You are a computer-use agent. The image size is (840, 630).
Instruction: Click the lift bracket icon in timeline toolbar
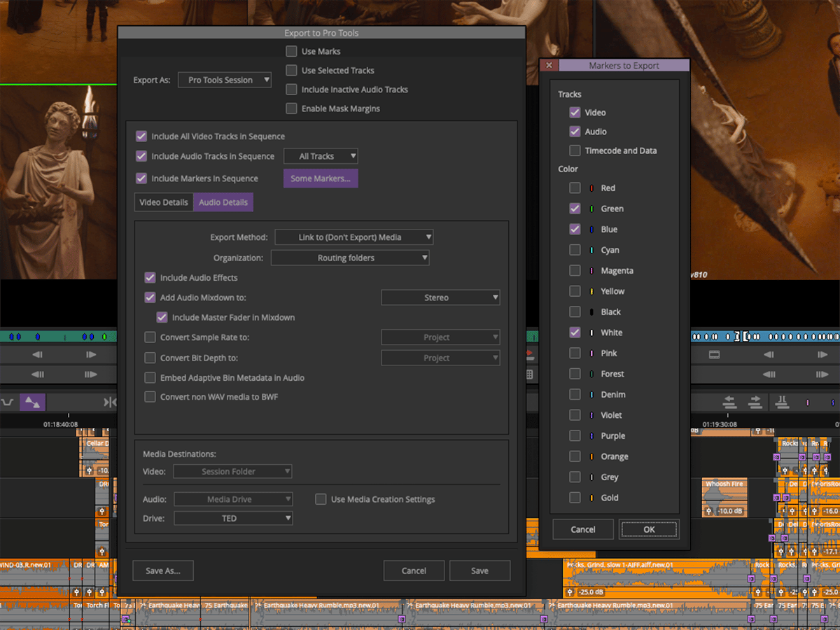click(782, 402)
